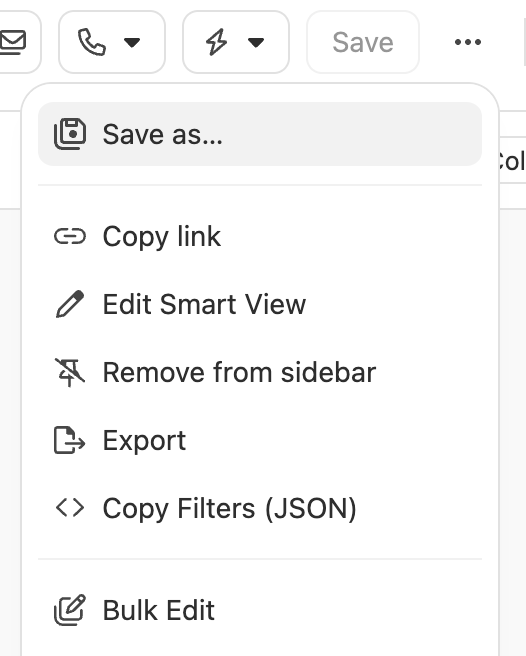Viewport: 526px width, 656px height.
Task: Select Remove from sidebar
Action: pos(260,372)
